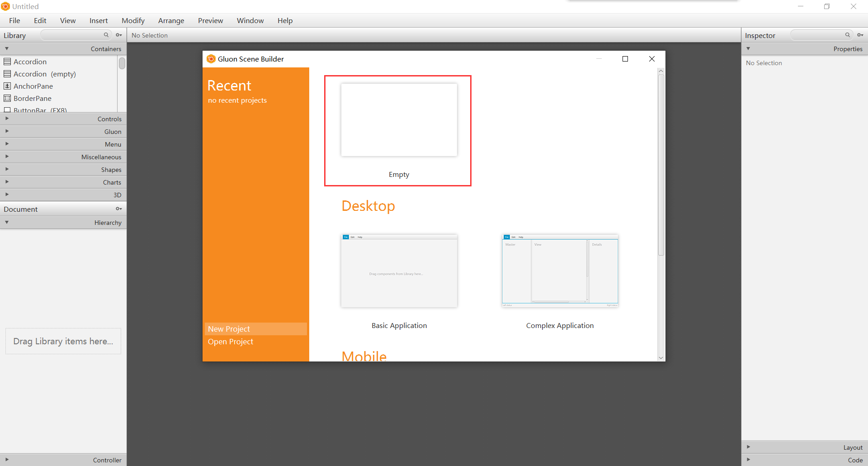Select the BorderPane container item
The image size is (868, 466).
(x=59, y=98)
